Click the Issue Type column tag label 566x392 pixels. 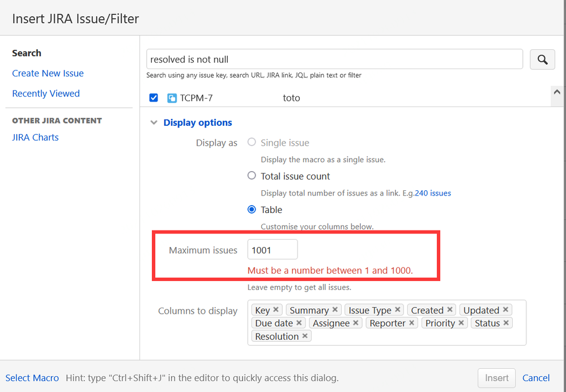[x=370, y=310]
